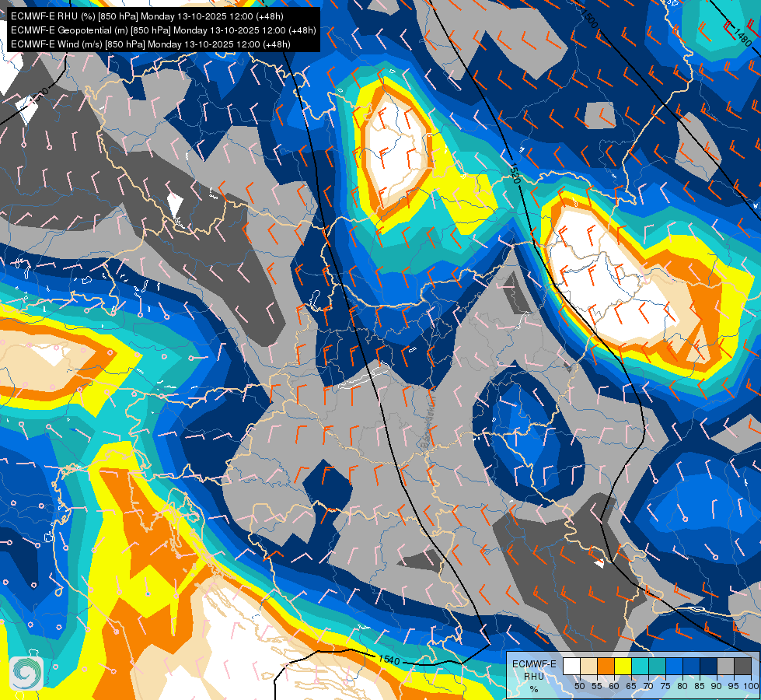Screen dimensions: 761x700
Task: Select the light gray 90–95% legend swatch
Action: pos(725,666)
